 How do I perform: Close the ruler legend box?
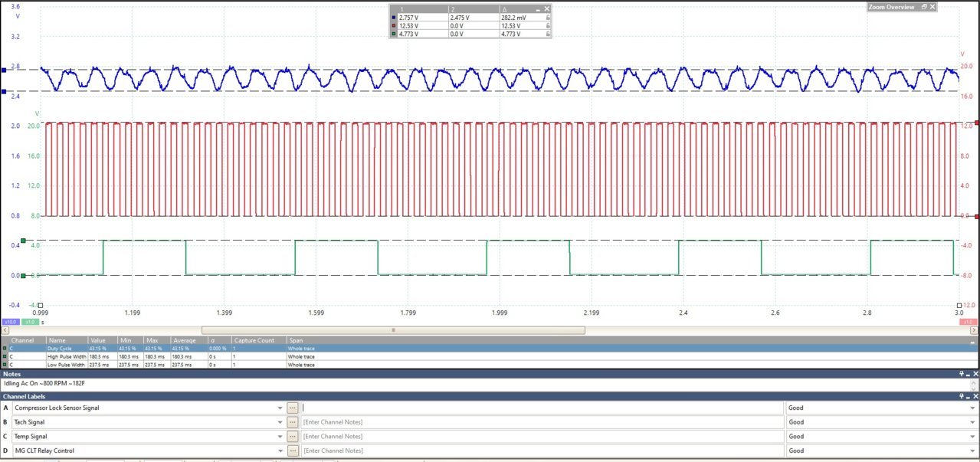coord(546,8)
